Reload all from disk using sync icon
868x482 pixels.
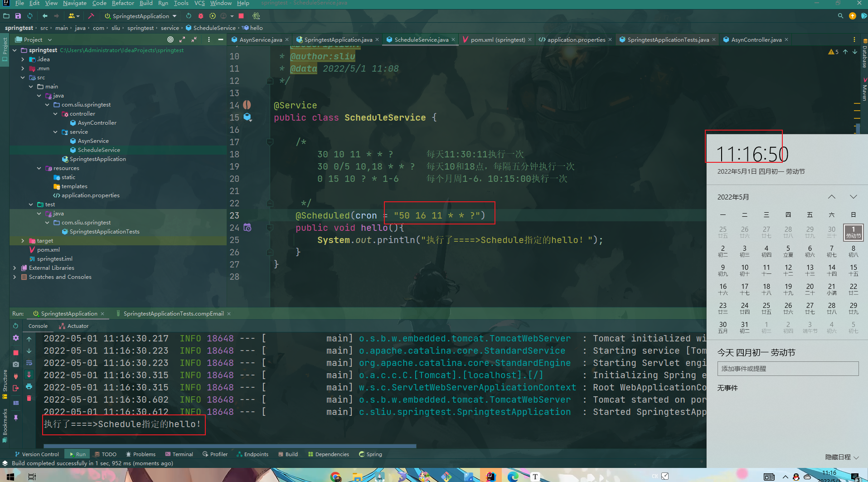[30, 16]
